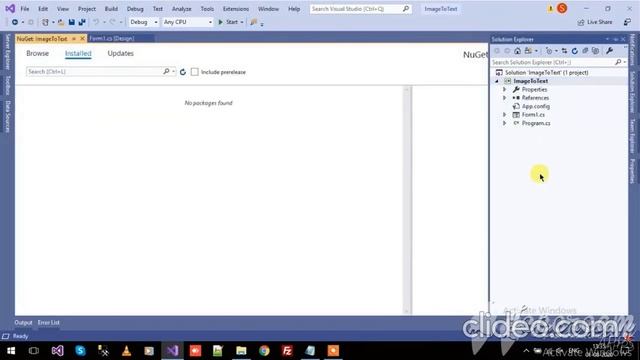This screenshot has height=360, width=640.
Task: Open the Error List panel tab
Action: (x=49, y=322)
